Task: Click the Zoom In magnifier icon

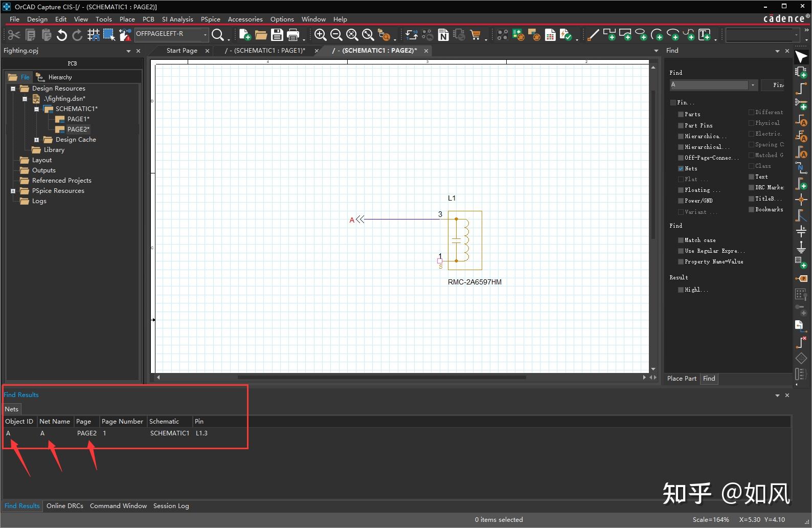Action: [321, 35]
